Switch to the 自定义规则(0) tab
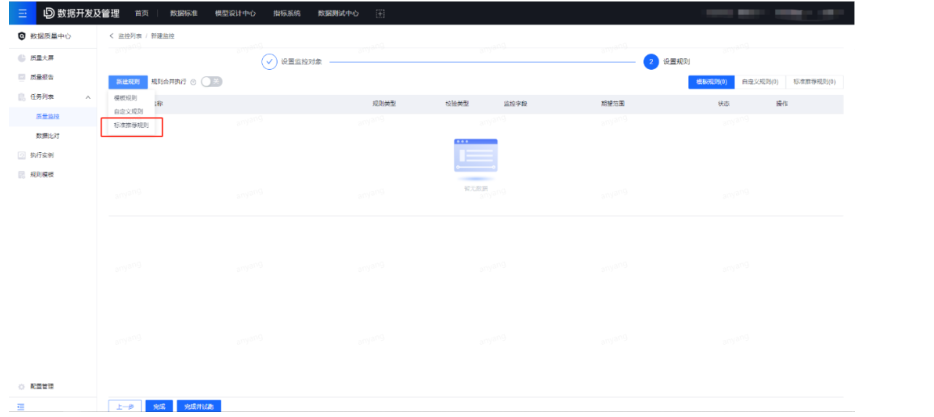934x417 pixels. pos(760,82)
